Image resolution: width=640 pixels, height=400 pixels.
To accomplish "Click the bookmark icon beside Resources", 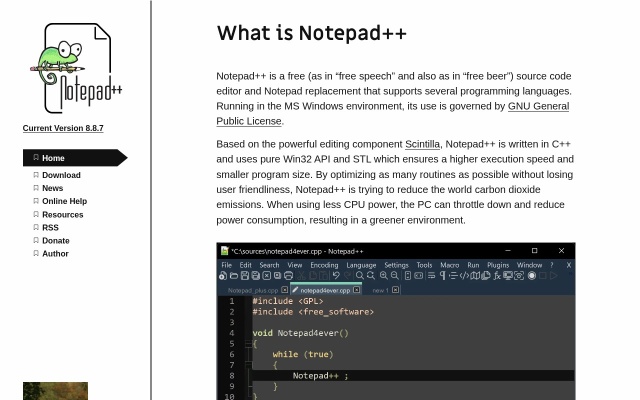I will click(x=36, y=214).
